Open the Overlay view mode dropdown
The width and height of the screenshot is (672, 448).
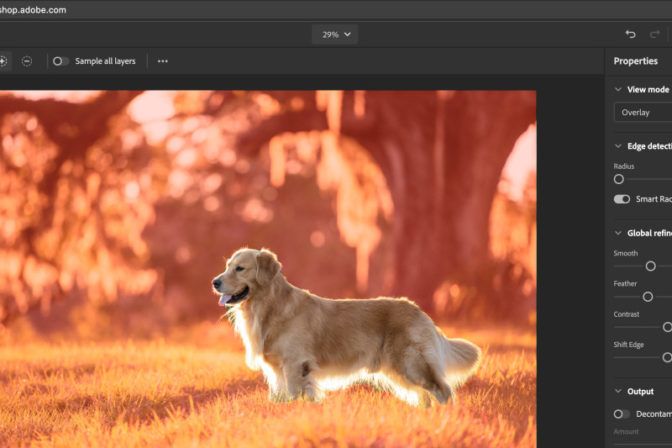[x=644, y=112]
